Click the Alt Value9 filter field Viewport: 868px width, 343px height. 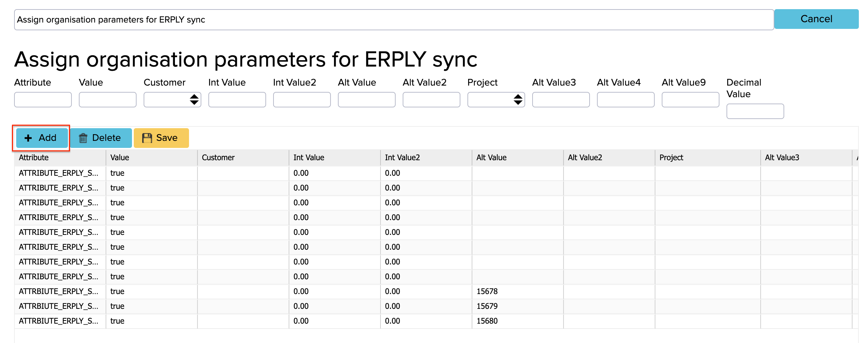(x=690, y=100)
